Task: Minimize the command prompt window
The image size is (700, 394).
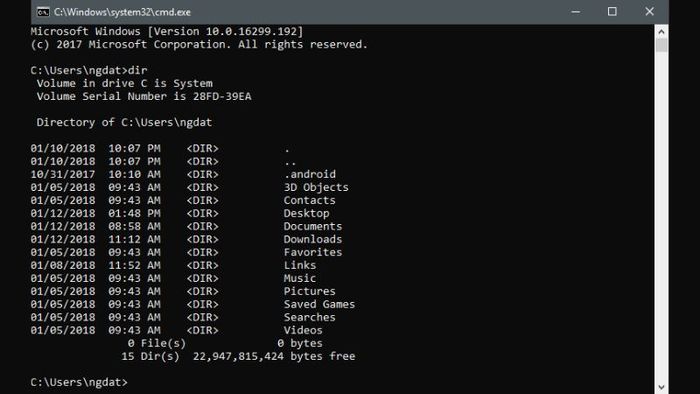Action: point(575,12)
